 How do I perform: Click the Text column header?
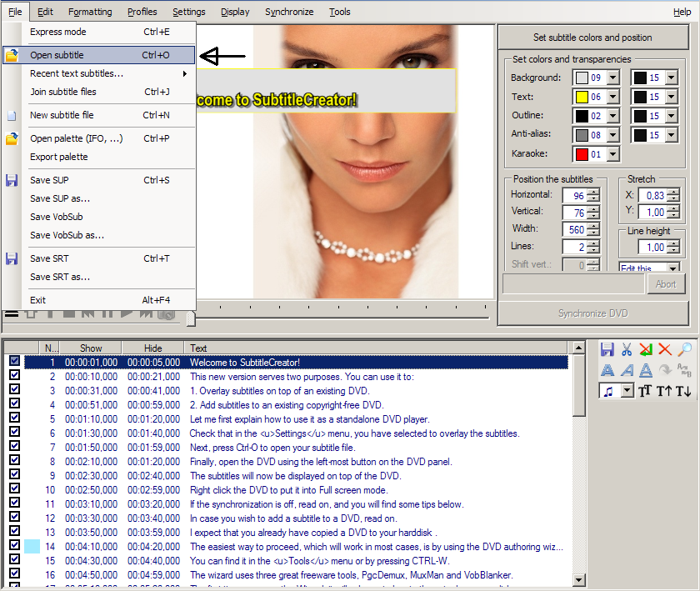click(x=376, y=348)
